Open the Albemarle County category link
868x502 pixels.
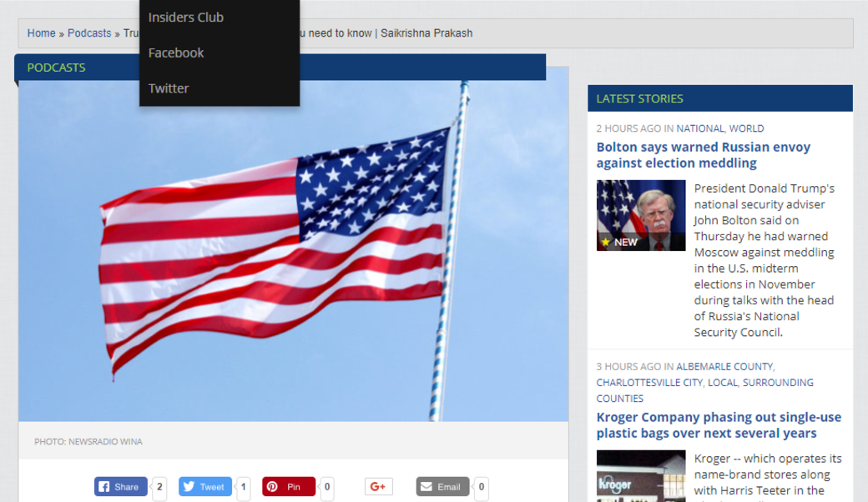click(724, 367)
